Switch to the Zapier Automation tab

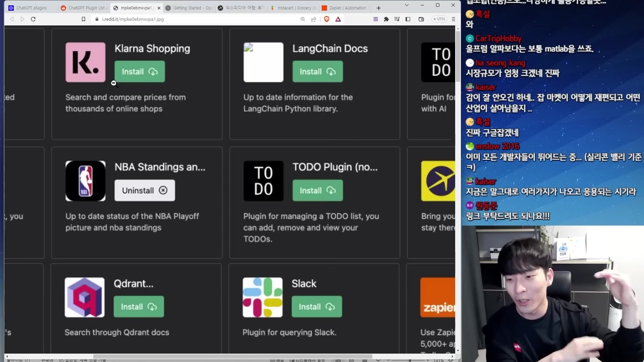coord(345,8)
